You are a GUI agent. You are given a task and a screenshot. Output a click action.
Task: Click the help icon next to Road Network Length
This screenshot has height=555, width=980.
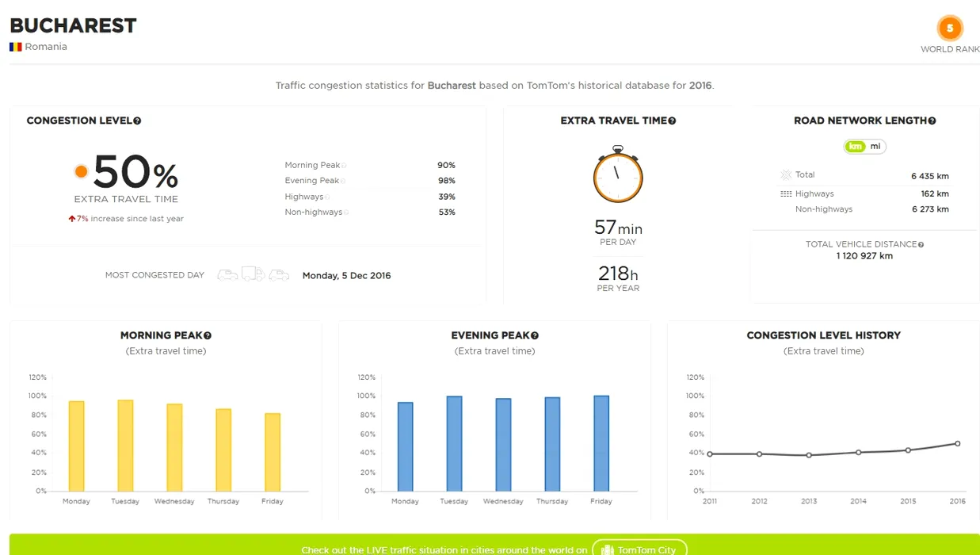(x=932, y=121)
